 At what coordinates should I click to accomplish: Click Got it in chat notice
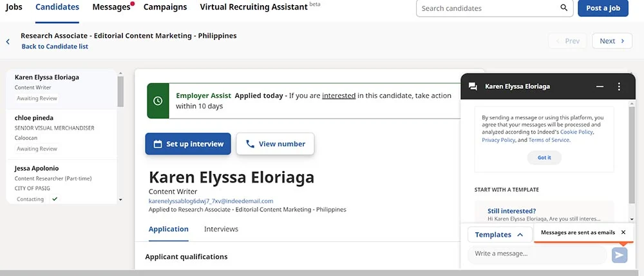[x=544, y=157]
